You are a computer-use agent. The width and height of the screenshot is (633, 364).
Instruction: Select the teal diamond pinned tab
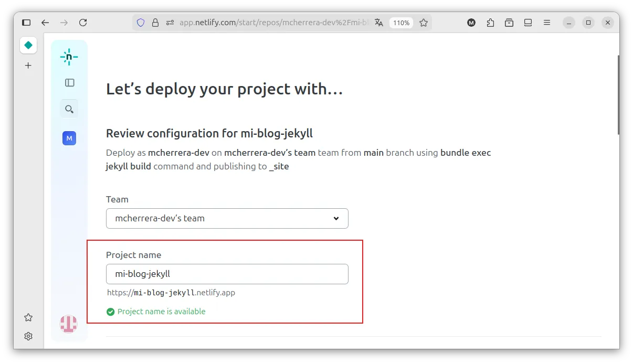[x=28, y=46]
